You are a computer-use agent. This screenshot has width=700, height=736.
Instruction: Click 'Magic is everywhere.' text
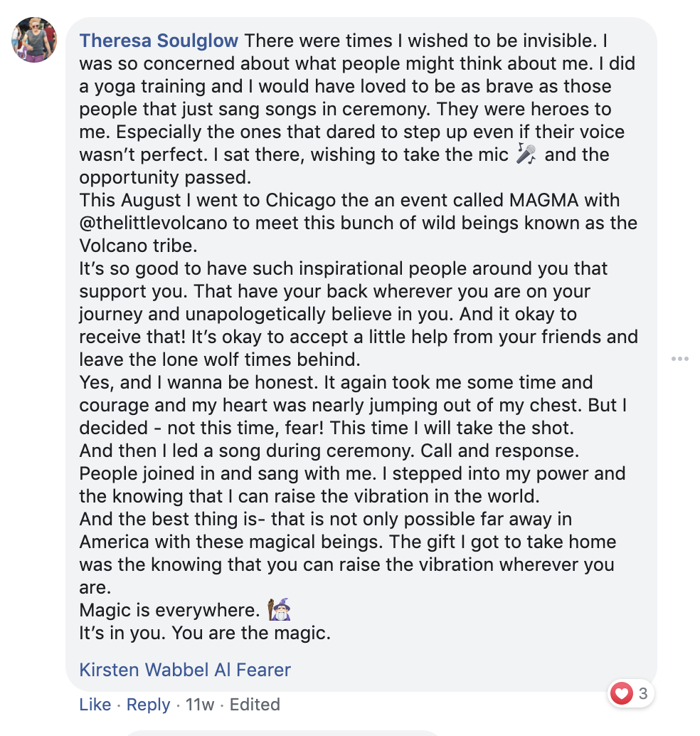[169, 610]
